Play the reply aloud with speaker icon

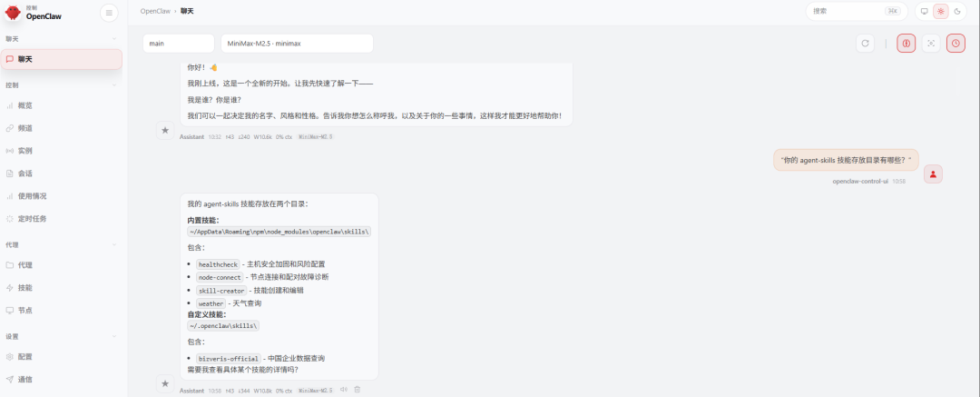(x=344, y=390)
